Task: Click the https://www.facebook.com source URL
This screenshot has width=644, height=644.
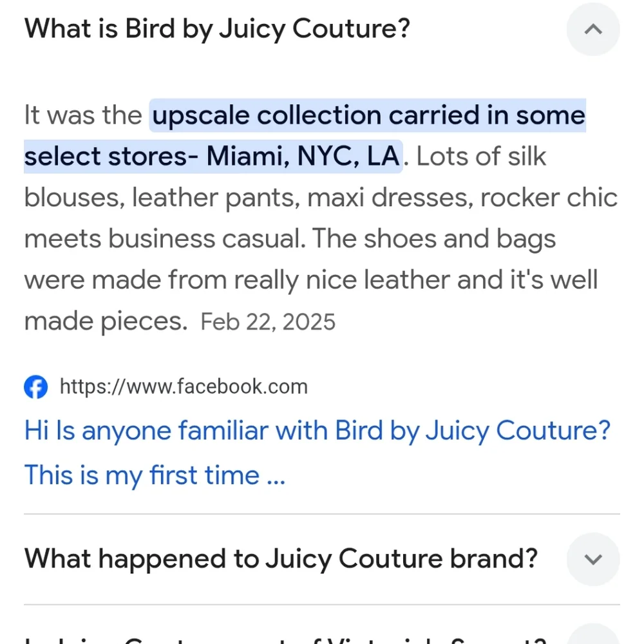Action: pos(184,387)
